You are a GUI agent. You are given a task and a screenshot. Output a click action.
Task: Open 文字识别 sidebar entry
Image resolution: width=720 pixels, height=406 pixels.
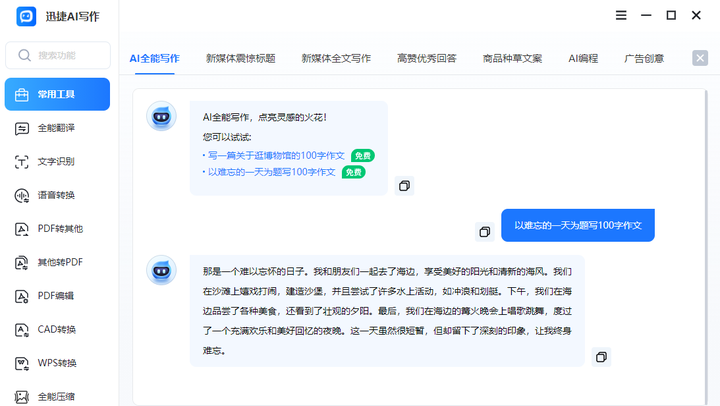point(57,162)
